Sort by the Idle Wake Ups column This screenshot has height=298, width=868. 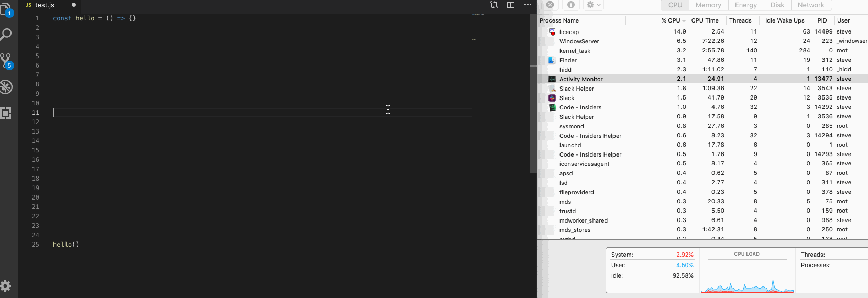785,20
